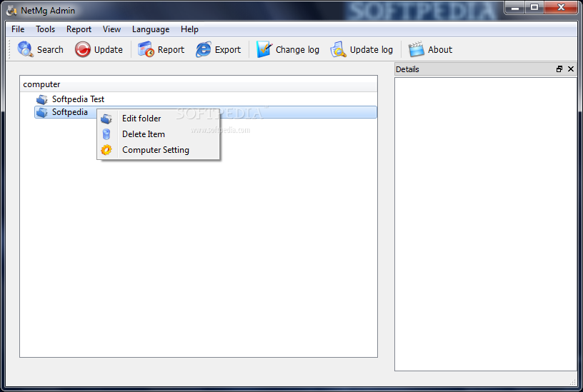583x392 pixels.
Task: Click the Search magnifier globe icon
Action: point(25,49)
